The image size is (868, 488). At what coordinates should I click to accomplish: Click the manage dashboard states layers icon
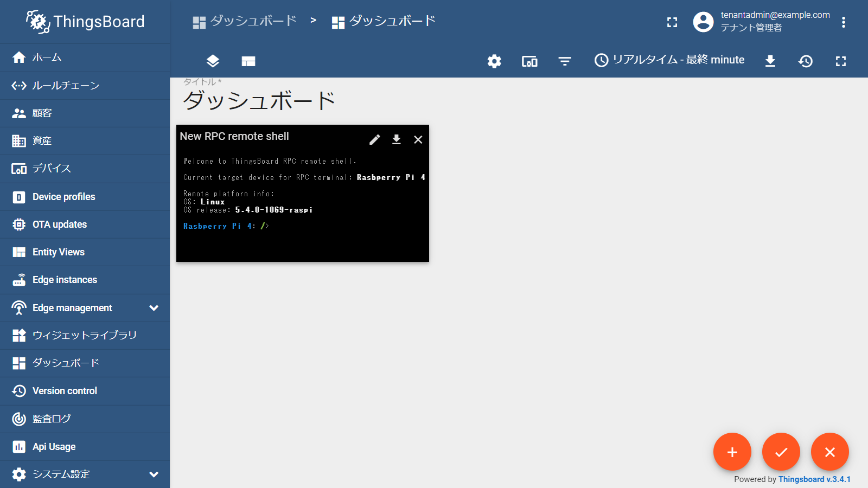coord(213,61)
